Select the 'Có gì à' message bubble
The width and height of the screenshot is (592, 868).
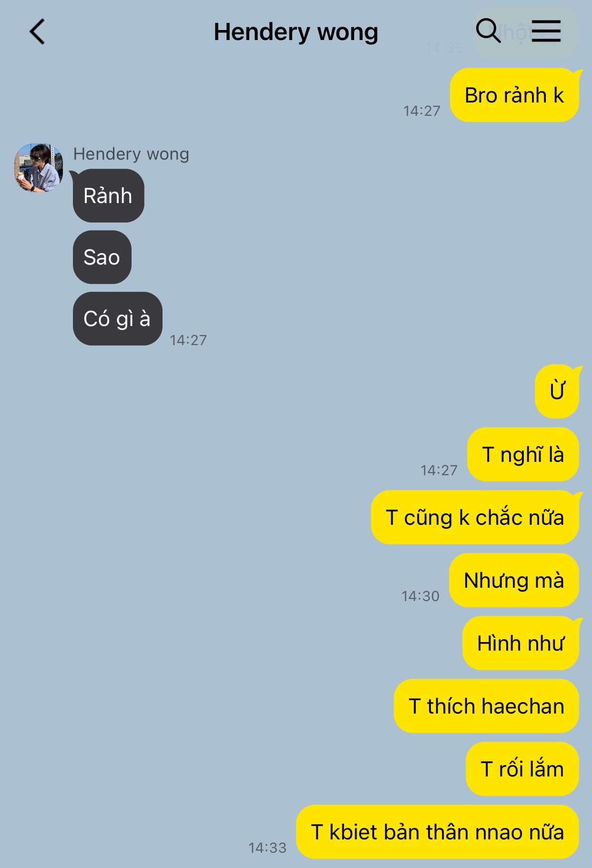coord(117,318)
